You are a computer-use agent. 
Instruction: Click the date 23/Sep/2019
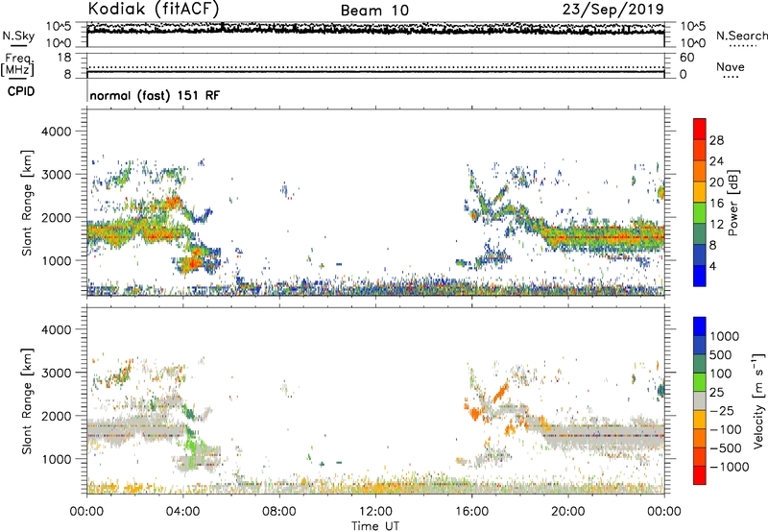click(x=612, y=9)
